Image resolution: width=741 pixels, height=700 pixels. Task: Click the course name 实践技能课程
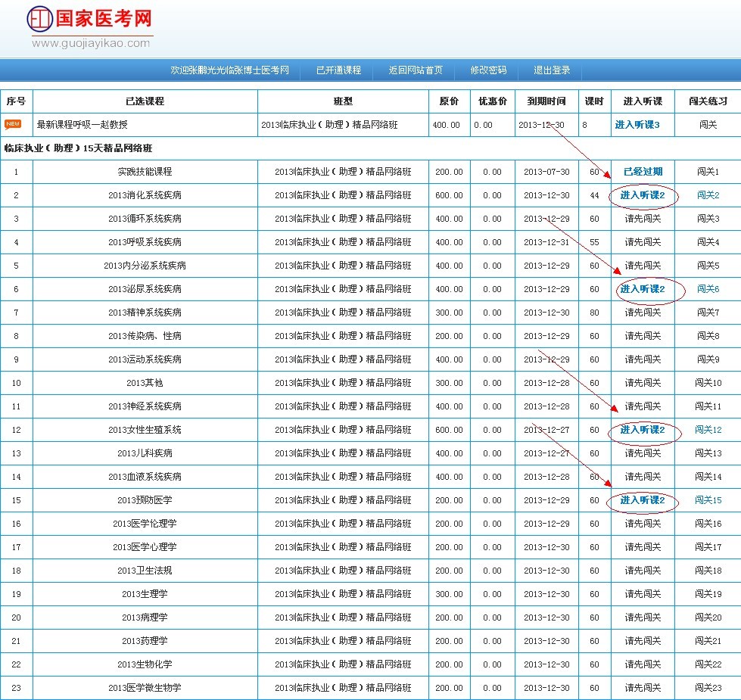pyautogui.click(x=145, y=172)
